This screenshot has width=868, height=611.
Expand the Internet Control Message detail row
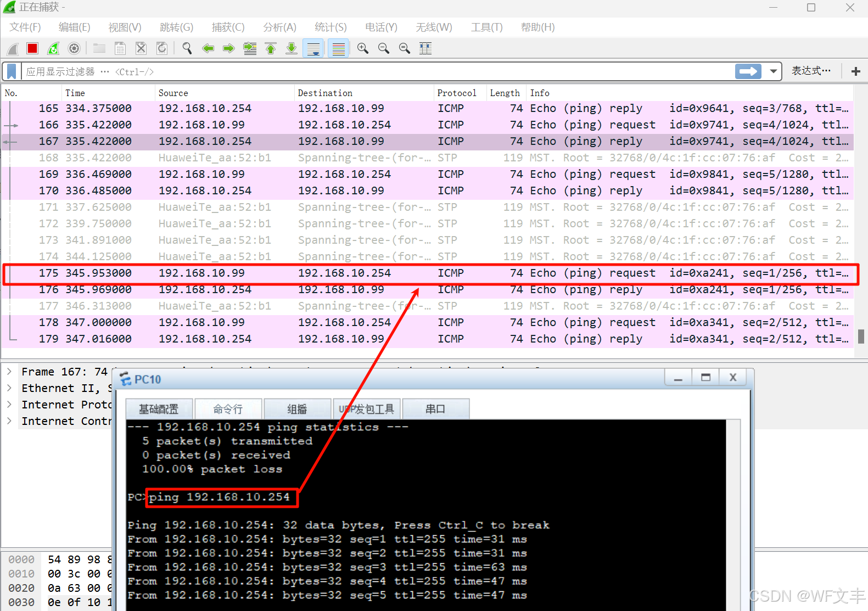coord(9,421)
